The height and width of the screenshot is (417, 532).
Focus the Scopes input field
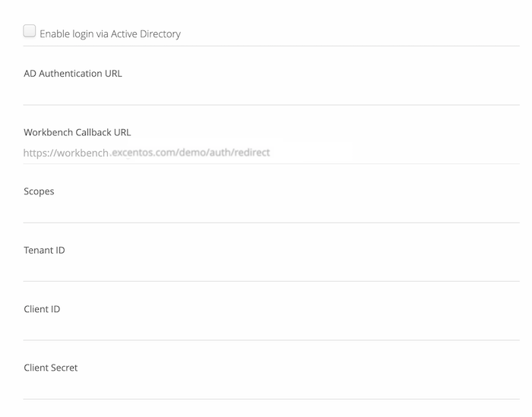[x=271, y=212]
